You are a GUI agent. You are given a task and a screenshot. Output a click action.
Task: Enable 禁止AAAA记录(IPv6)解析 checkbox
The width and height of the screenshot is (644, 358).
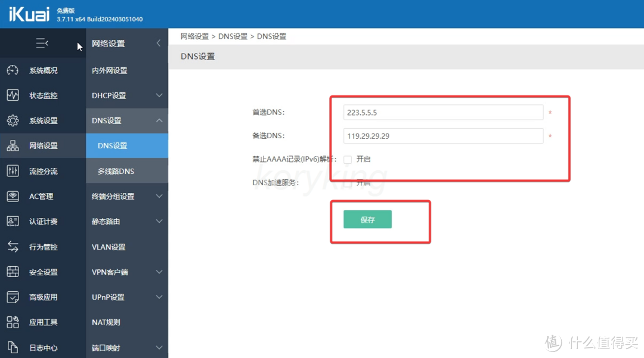347,159
